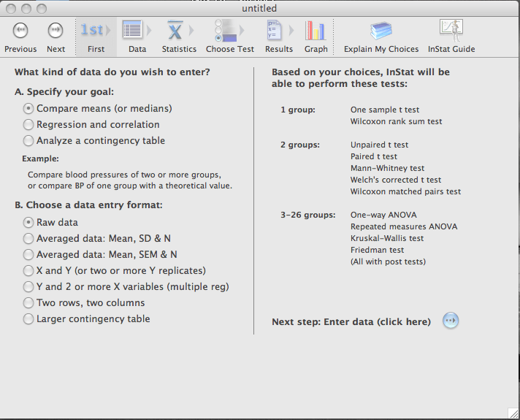The image size is (520, 420).
Task: Select Regression and correlation goal
Action: click(x=29, y=125)
